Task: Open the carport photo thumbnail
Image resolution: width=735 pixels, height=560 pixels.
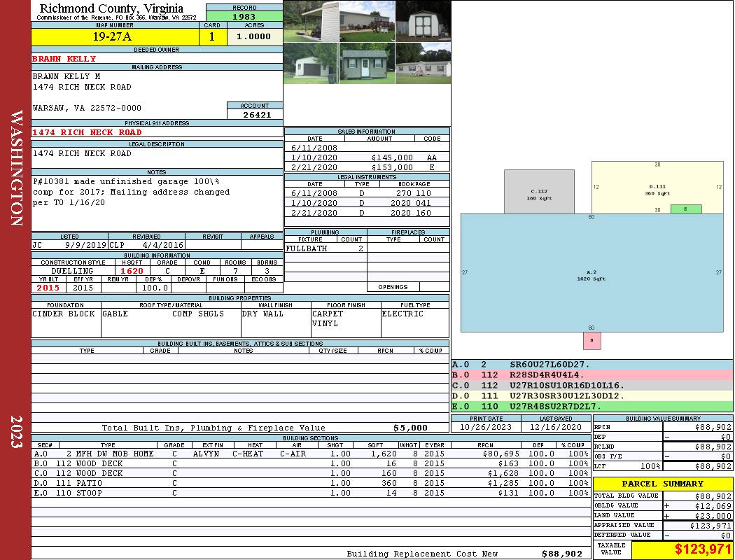Action: 311,21
